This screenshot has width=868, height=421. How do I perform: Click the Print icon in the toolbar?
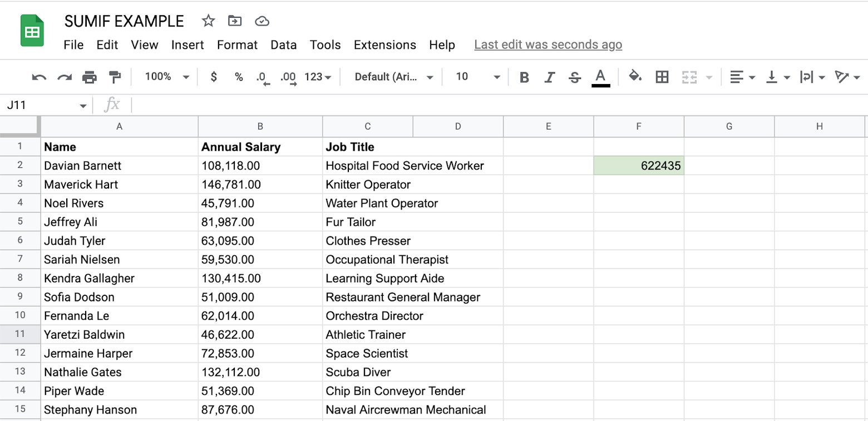coord(90,77)
